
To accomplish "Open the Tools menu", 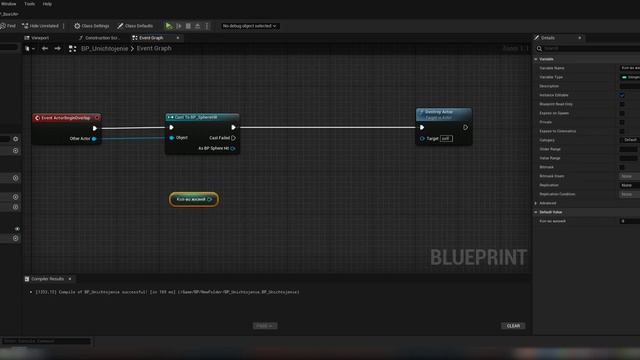I will pyautogui.click(x=29, y=4).
